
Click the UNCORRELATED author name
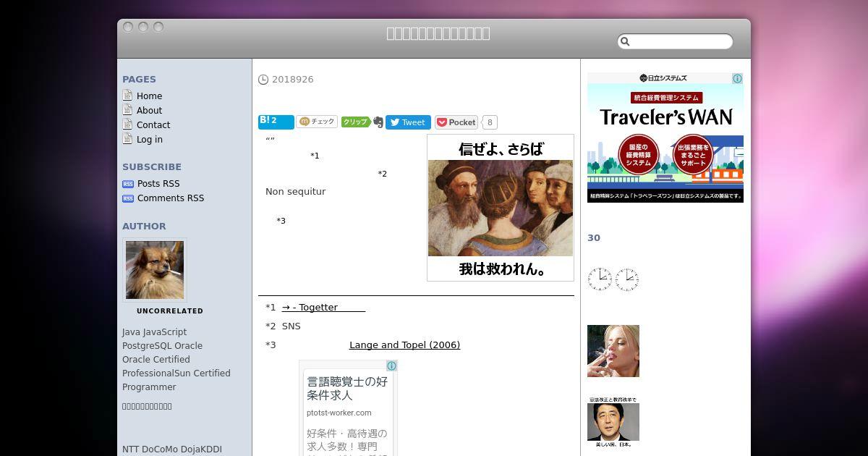pos(170,311)
